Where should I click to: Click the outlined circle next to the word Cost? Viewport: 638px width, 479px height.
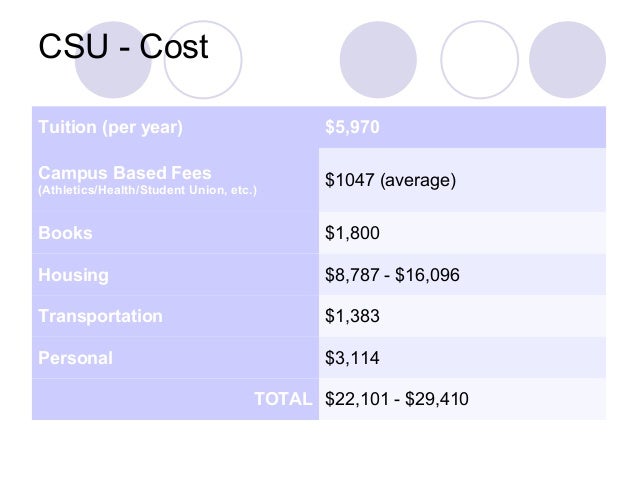(203, 60)
